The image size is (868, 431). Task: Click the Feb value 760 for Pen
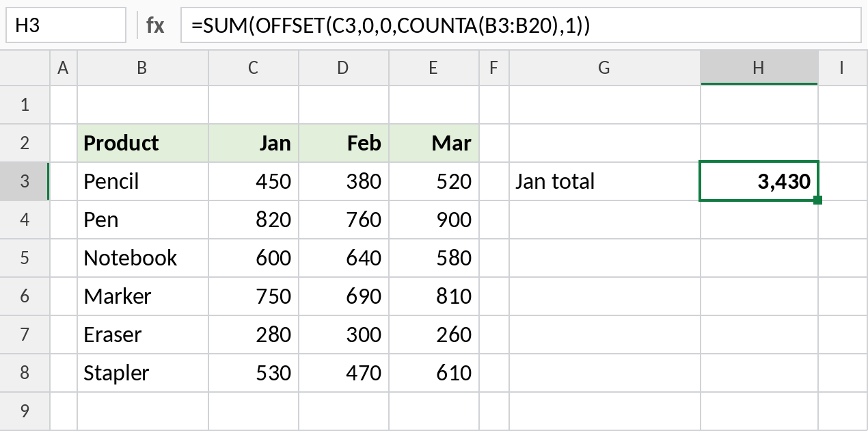pyautogui.click(x=344, y=220)
